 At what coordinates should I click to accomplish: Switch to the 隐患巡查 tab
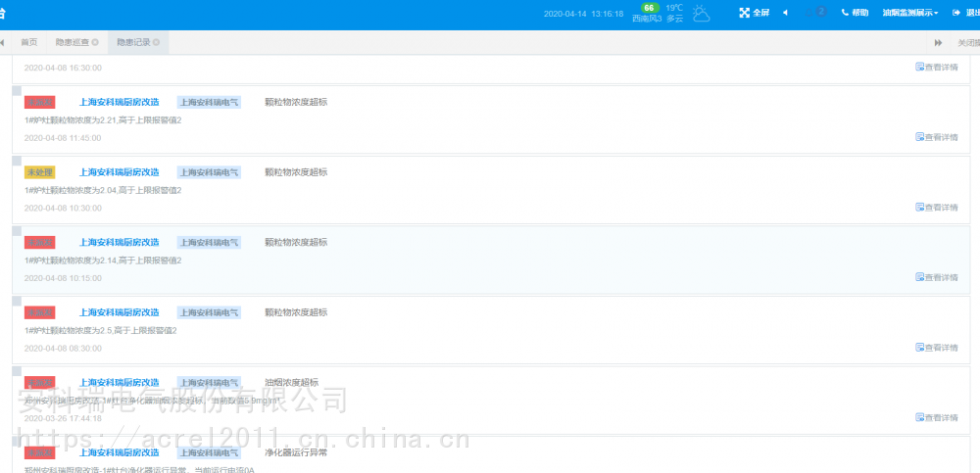(x=76, y=42)
